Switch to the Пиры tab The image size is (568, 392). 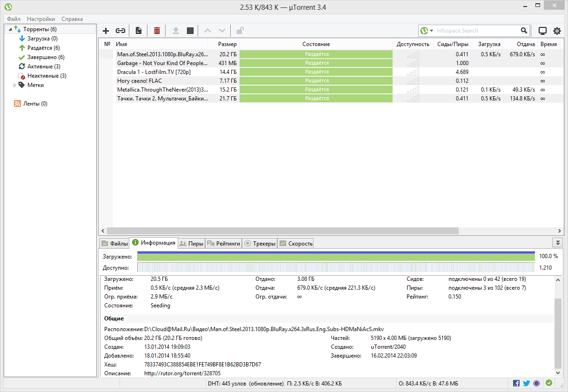coord(191,243)
